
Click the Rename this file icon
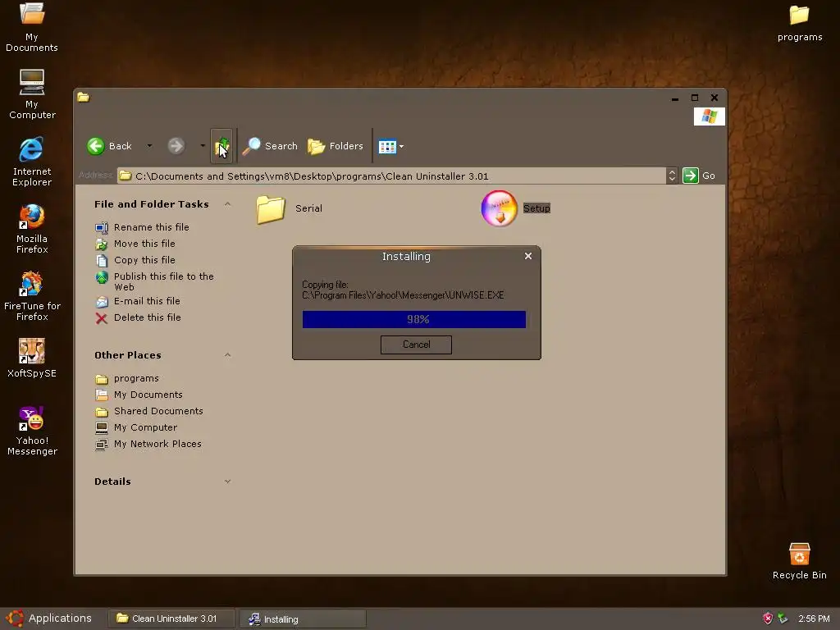click(102, 228)
